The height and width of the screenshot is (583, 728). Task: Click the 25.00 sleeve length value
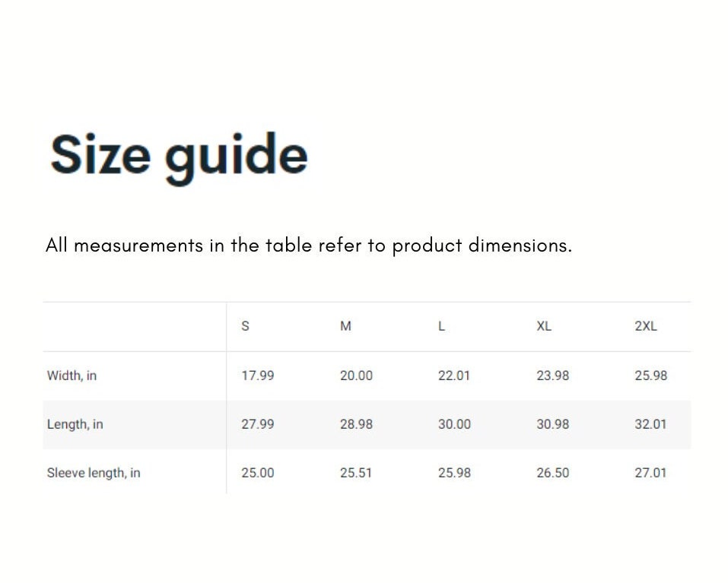click(258, 473)
